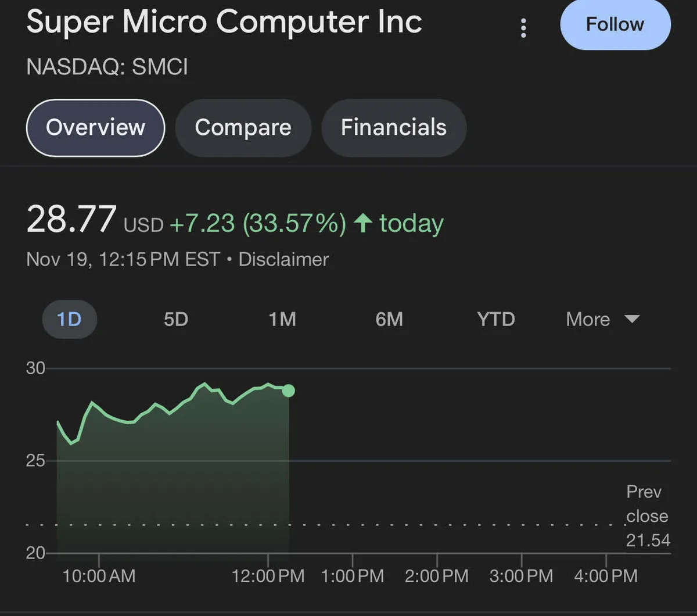The height and width of the screenshot is (616, 697).
Task: Open the three-dot more options menu
Action: [x=523, y=27]
